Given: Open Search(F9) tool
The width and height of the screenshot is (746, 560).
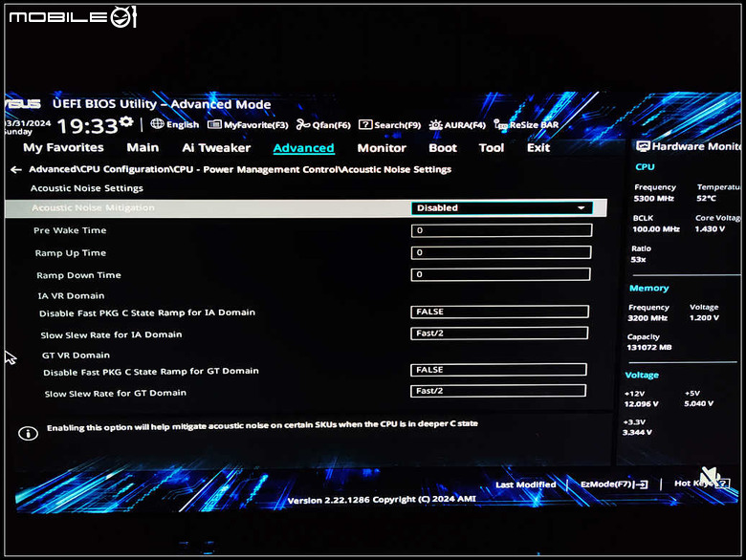Looking at the screenshot, I should [x=389, y=125].
